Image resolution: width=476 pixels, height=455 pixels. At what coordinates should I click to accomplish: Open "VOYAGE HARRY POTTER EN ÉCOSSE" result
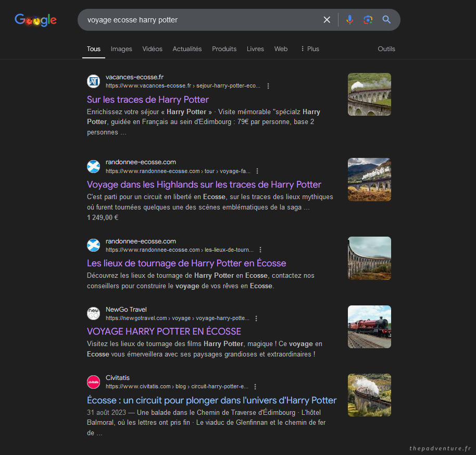tap(164, 331)
